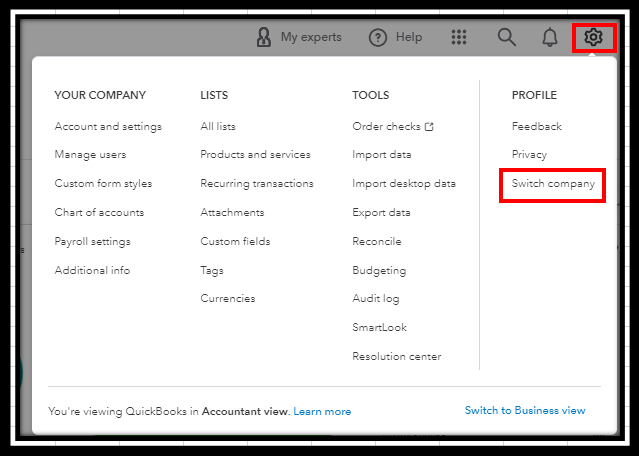Open the notifications bell
Image resolution: width=639 pixels, height=456 pixels.
[550, 38]
